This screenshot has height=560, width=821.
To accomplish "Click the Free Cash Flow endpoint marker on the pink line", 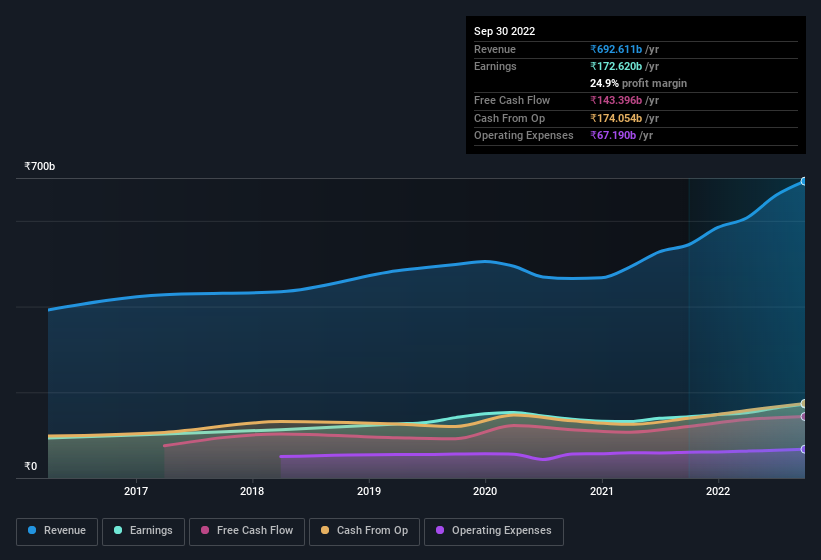I will coord(804,417).
